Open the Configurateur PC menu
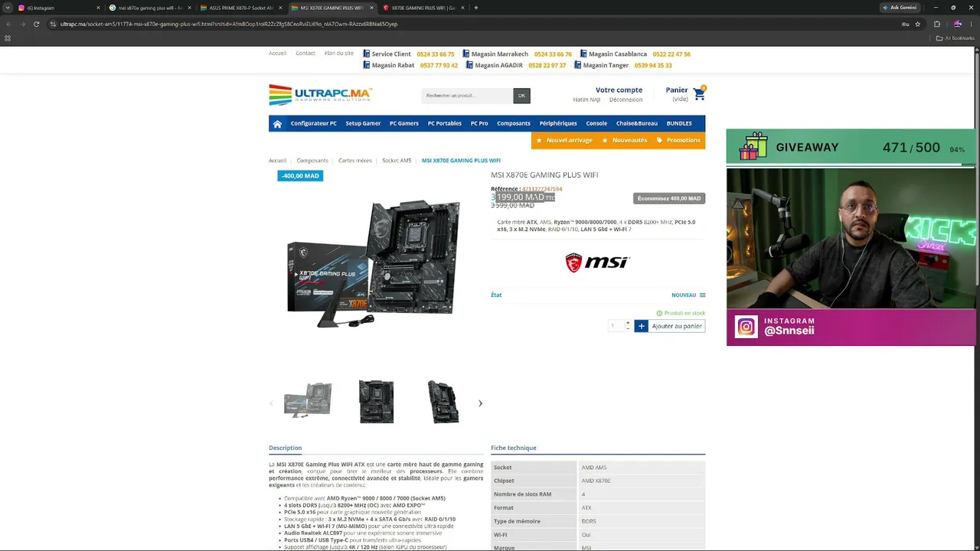 [x=314, y=123]
